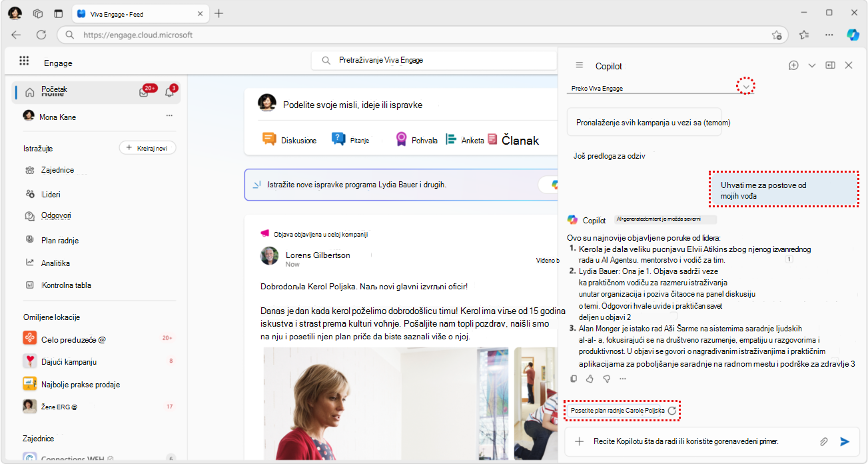
Task: Choose the Pitanje post type
Action: coord(350,140)
